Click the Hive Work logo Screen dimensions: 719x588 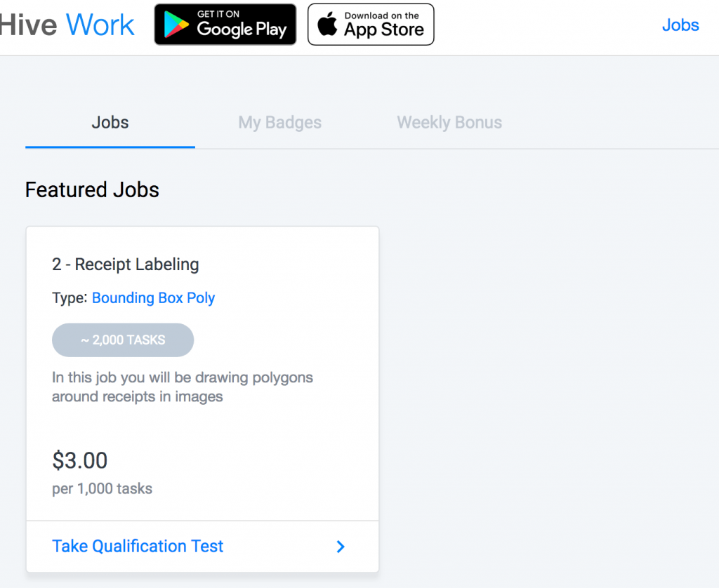[67, 25]
